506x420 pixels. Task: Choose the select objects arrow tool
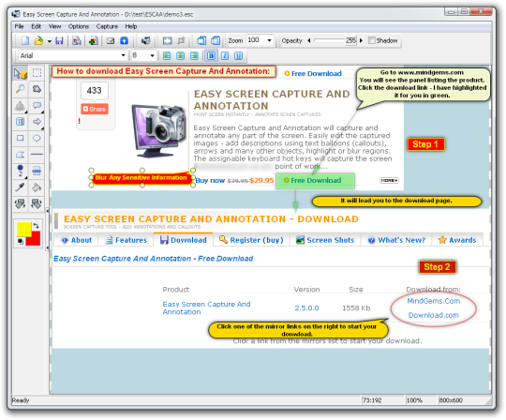pyautogui.click(x=20, y=73)
